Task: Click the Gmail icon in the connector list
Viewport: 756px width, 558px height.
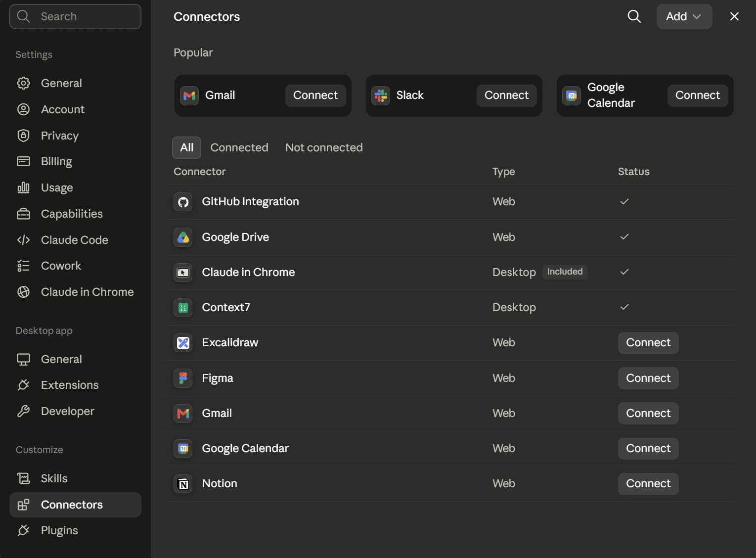Action: [x=183, y=414]
